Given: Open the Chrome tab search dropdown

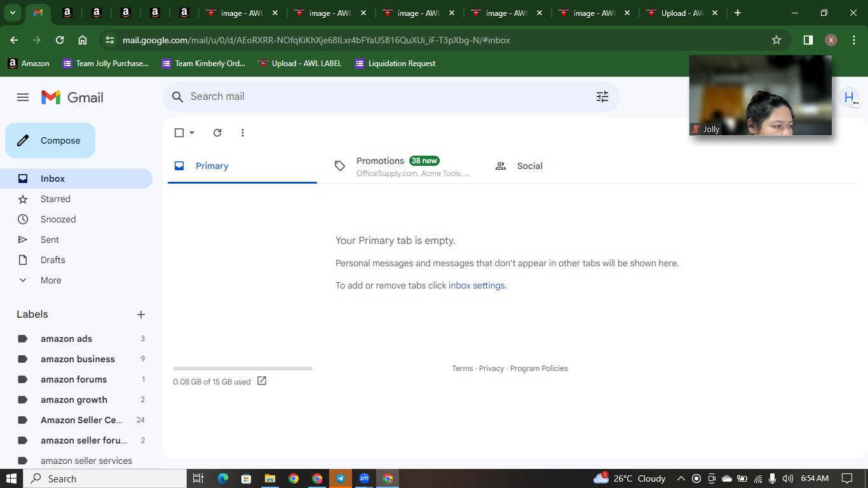Looking at the screenshot, I should click(13, 13).
